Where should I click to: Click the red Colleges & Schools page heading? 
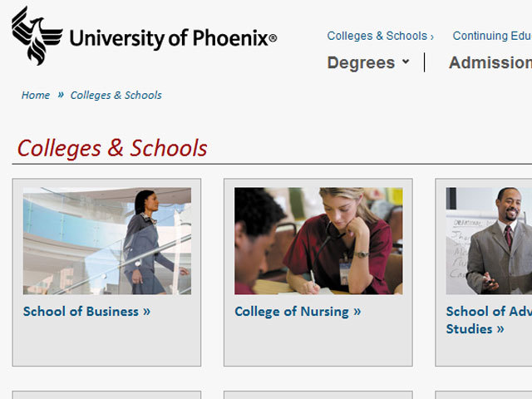(112, 148)
